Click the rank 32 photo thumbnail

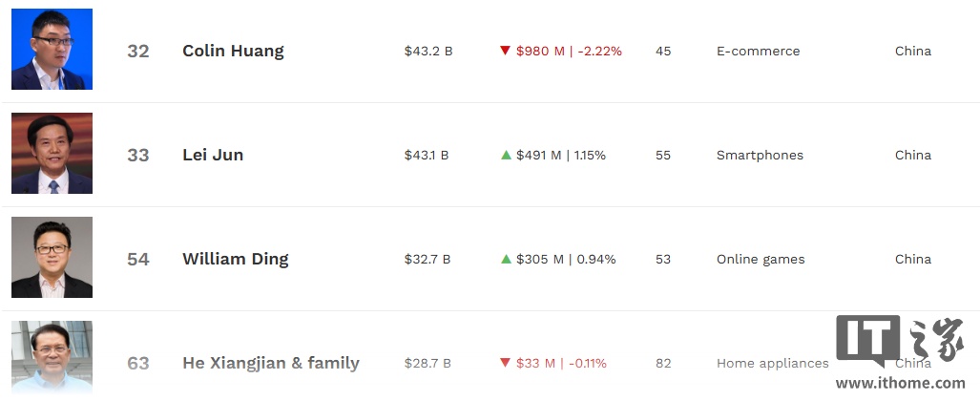click(52, 49)
